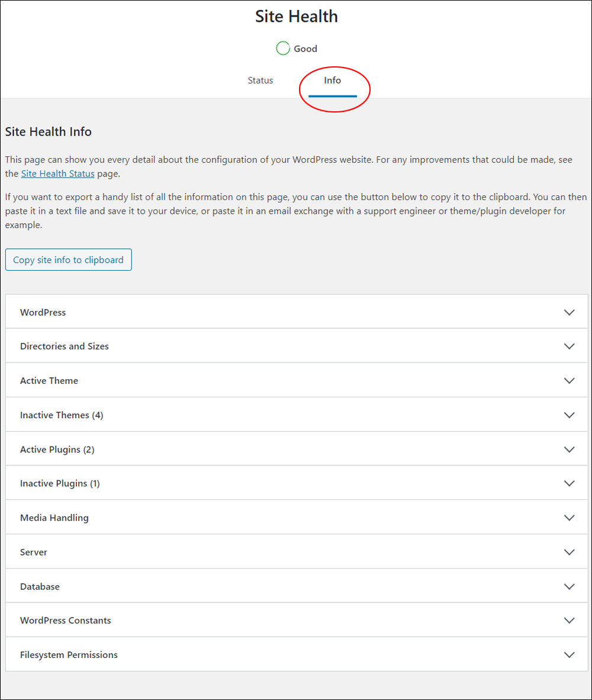Switch to the Status tab
The height and width of the screenshot is (700, 592).
[x=260, y=81]
